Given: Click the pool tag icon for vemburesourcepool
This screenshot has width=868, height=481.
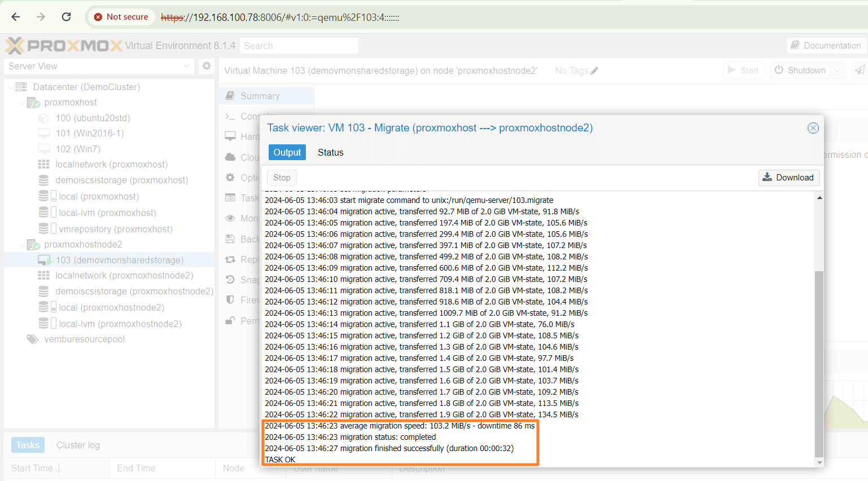Looking at the screenshot, I should pos(33,339).
